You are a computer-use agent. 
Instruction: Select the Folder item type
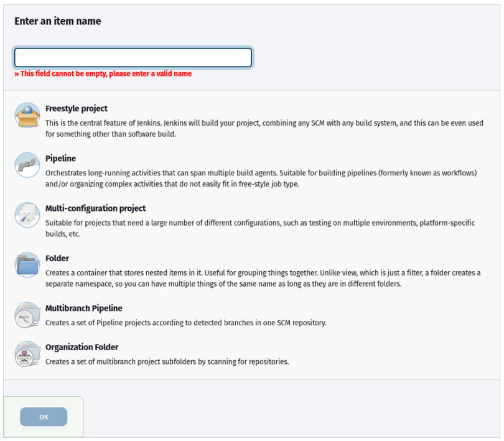[57, 258]
